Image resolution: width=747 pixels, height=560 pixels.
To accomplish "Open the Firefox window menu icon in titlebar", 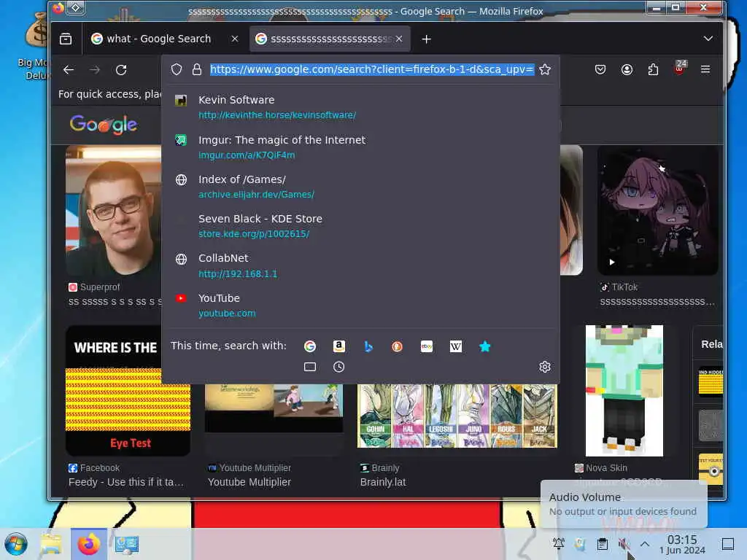I will click(x=76, y=7).
